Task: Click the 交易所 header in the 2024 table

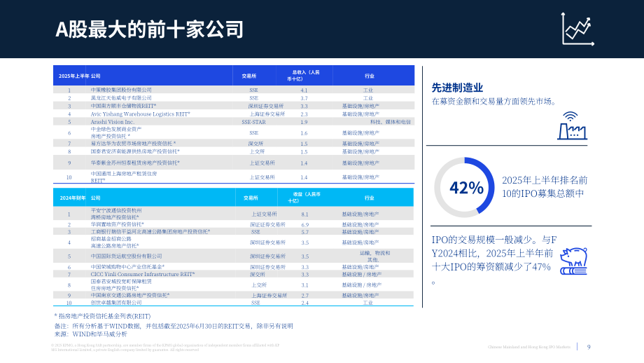Action: pyautogui.click(x=251, y=198)
